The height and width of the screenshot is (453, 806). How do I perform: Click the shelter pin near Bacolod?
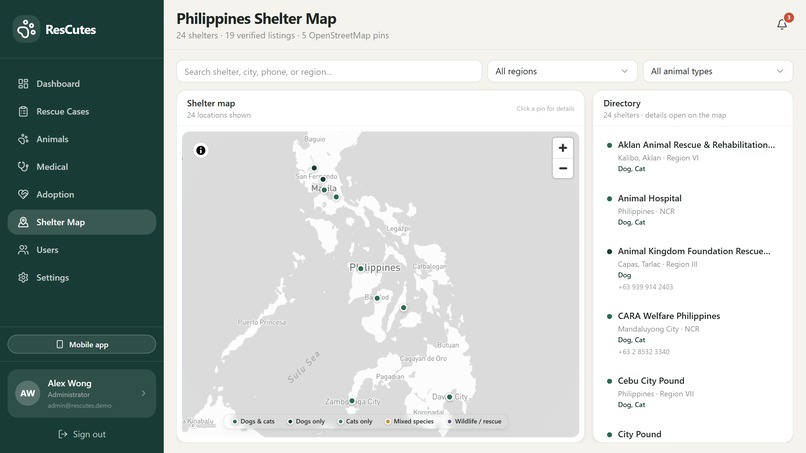point(377,298)
